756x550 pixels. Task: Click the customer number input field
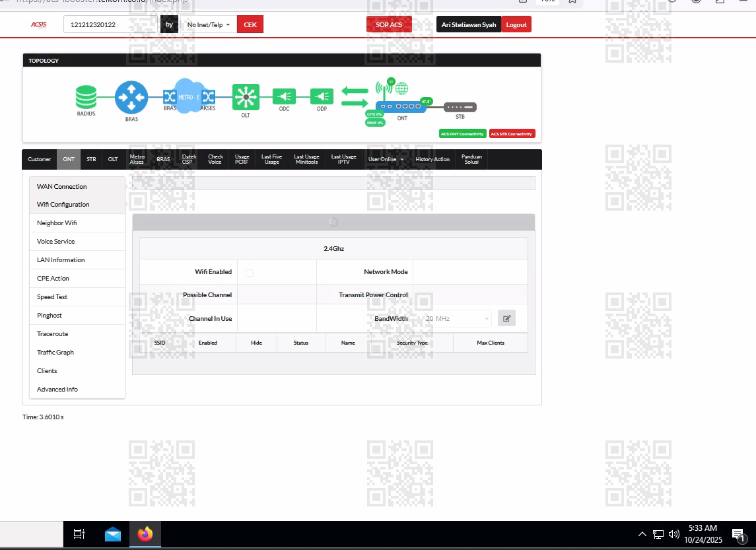[x=110, y=24]
